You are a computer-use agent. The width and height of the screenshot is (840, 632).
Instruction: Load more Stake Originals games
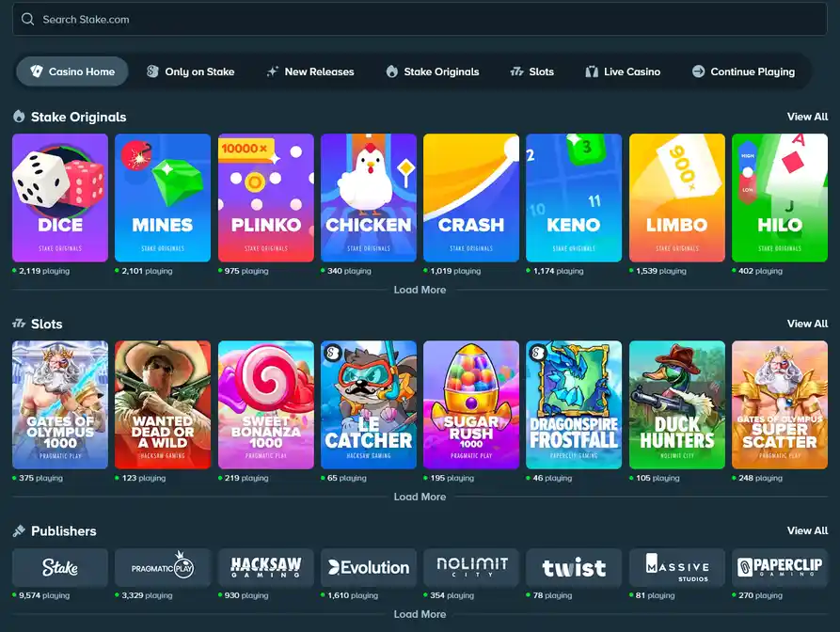click(x=420, y=290)
